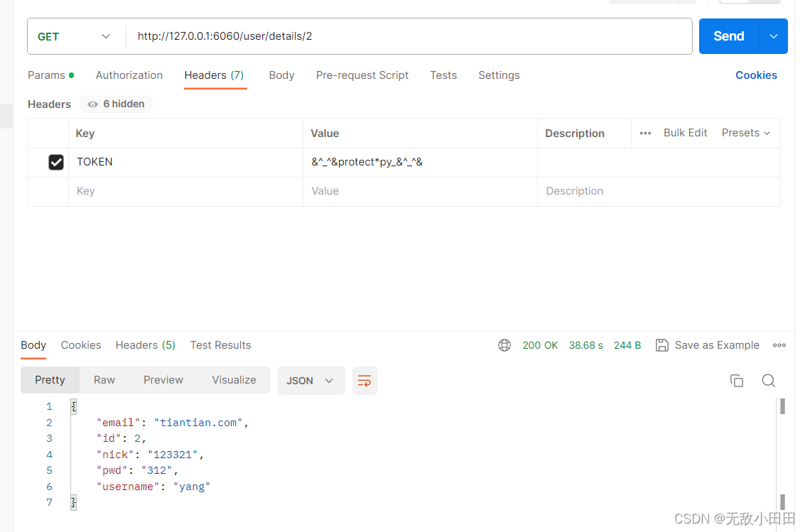
Task: Click the Send button
Action: 728,36
